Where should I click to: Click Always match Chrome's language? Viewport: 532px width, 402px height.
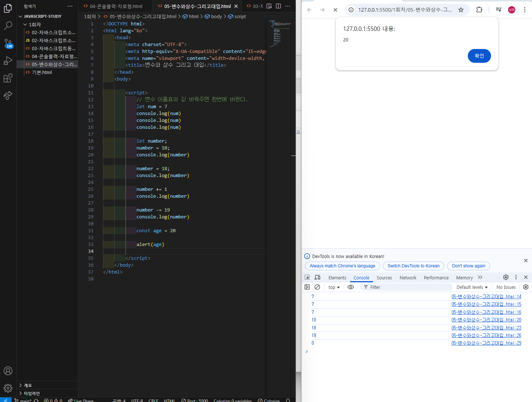[342, 266]
